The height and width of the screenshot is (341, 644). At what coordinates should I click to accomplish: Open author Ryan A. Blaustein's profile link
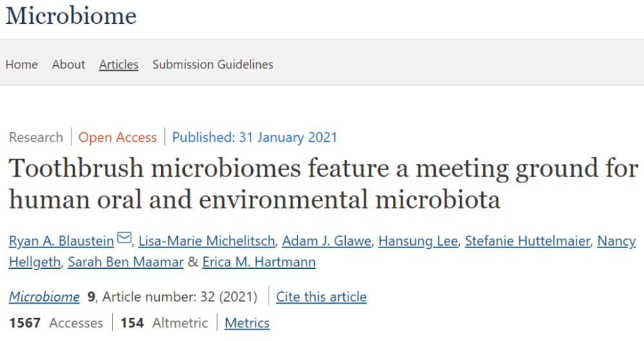(x=61, y=241)
